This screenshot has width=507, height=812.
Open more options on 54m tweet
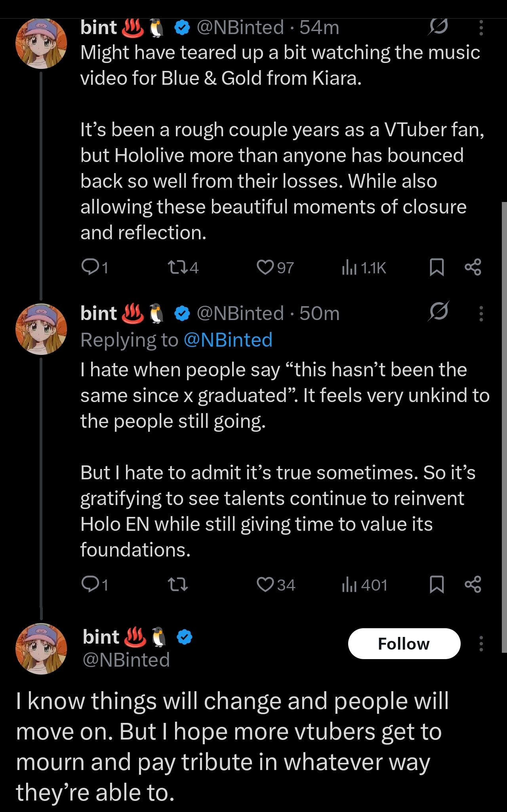click(x=481, y=28)
